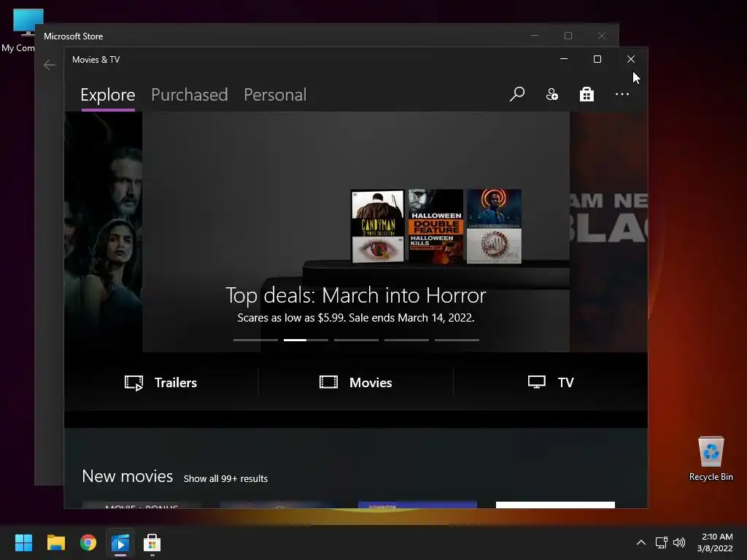Screen dimensions: 747x560
Task: Maximize the Movies & TV window
Action: (x=597, y=59)
